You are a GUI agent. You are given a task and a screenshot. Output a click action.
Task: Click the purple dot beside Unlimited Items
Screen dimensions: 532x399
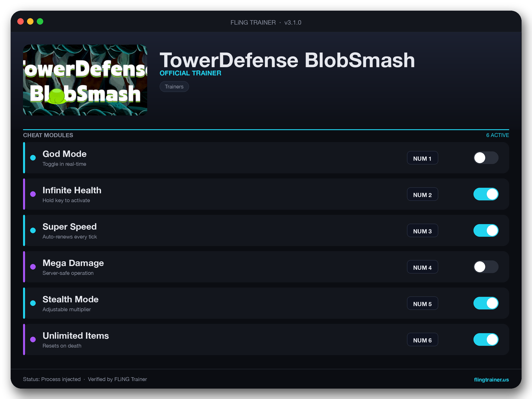(33, 339)
